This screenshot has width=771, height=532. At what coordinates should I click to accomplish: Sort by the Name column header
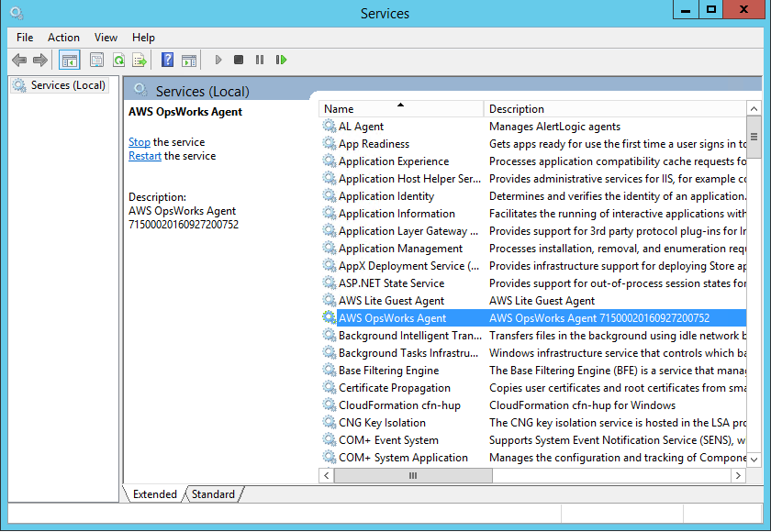401,108
